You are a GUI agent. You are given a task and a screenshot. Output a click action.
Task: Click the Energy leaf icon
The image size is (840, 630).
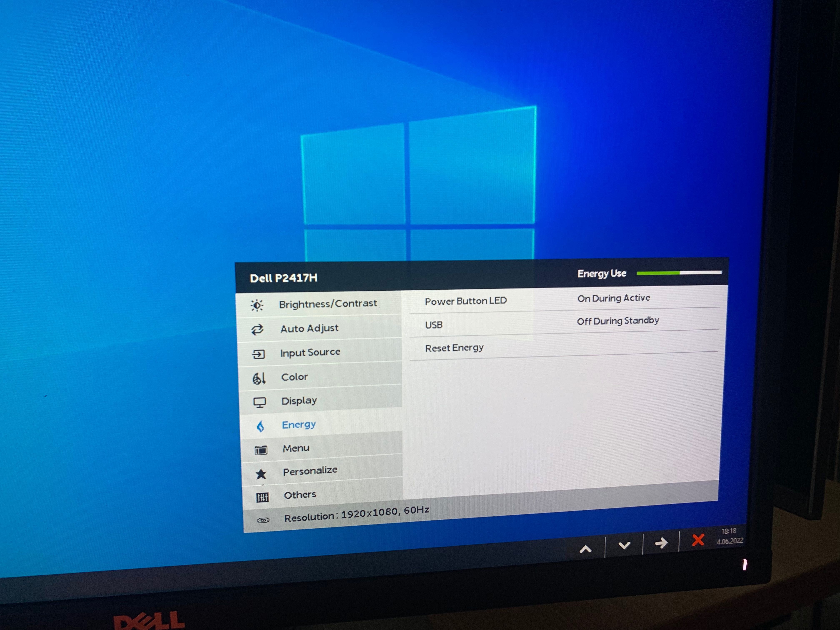pos(260,426)
